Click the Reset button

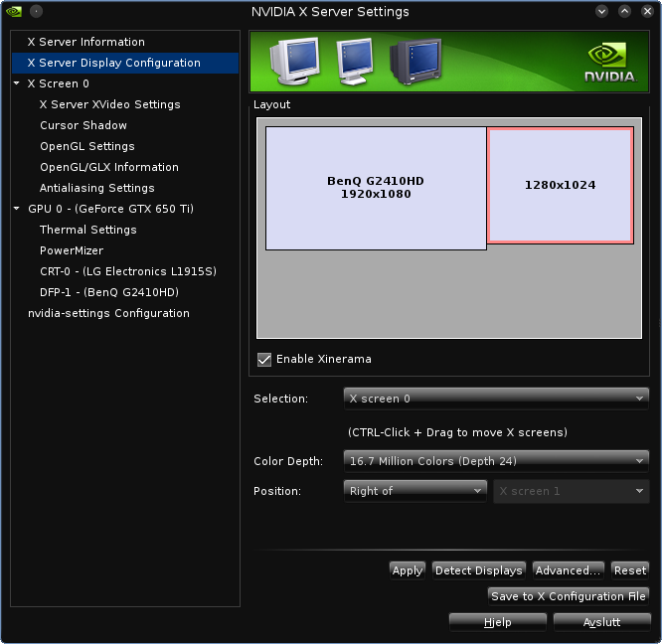click(630, 570)
